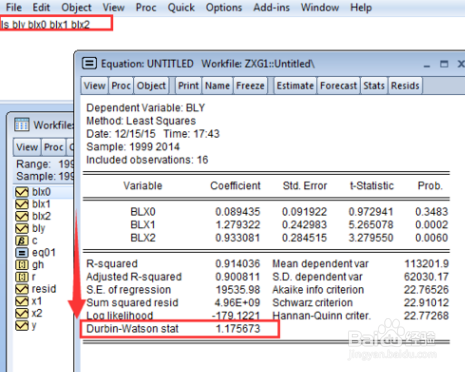465x372 pixels.
Task: Open the Add-ins menu
Action: pyautogui.click(x=271, y=7)
